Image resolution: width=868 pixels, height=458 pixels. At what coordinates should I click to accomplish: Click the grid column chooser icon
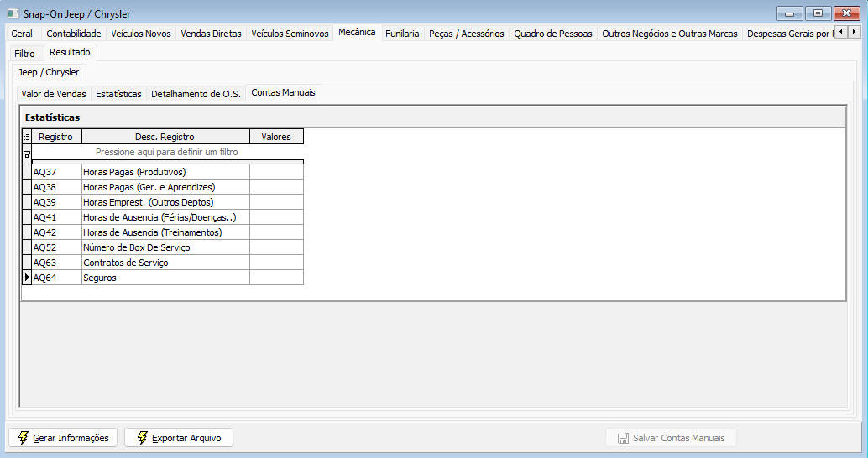click(x=27, y=136)
